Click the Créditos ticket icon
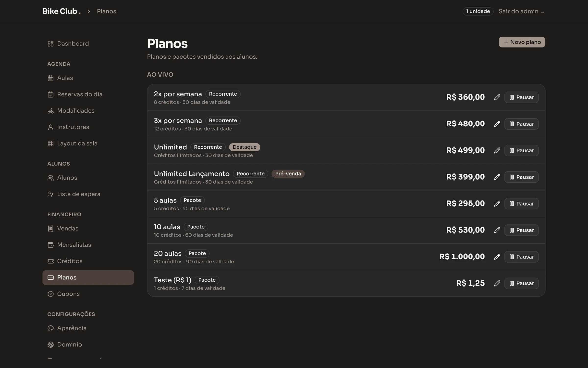The width and height of the screenshot is (588, 368). coord(50,261)
